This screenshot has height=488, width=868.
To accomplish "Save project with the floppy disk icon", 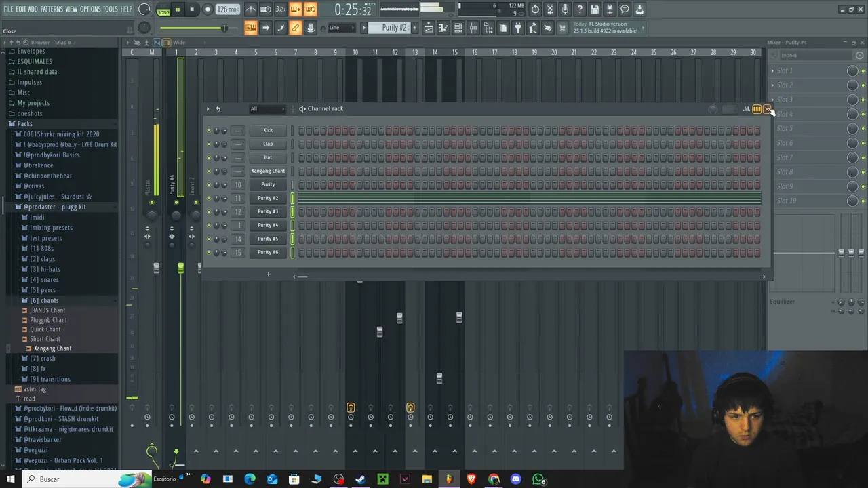I will [x=595, y=9].
